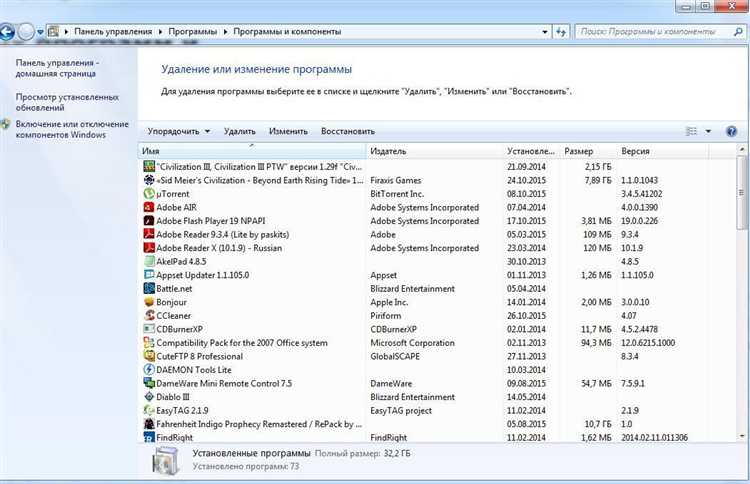Click the Compatibility Pack for 2007 Office icon
Screen dimensions: 750x484
149,342
